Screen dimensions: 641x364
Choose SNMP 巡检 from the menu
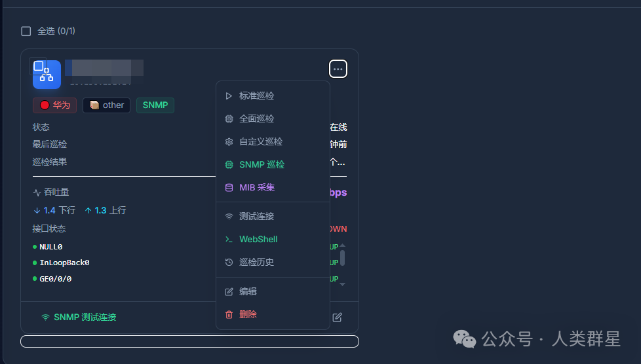point(273,164)
